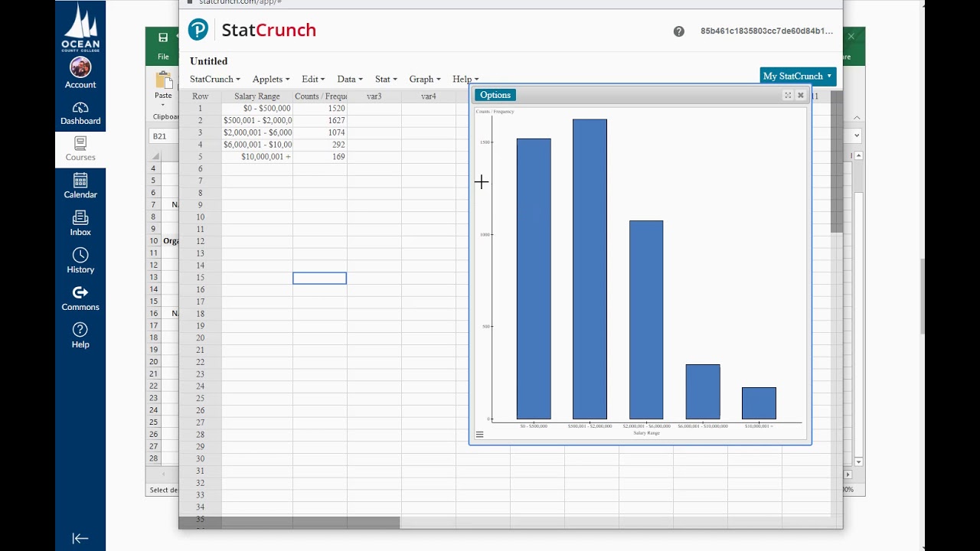
Task: Open the Inbox icon
Action: click(x=80, y=218)
